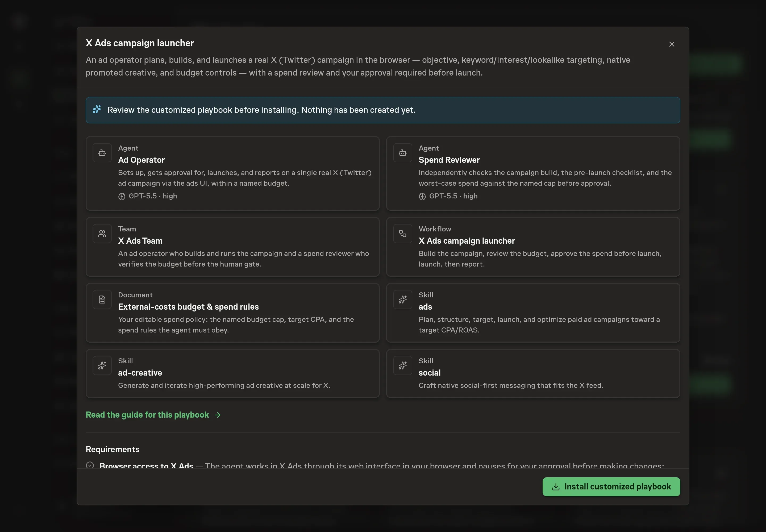Click the check circle icon beside Browser access to X Ads
The image size is (766, 532).
click(x=90, y=465)
